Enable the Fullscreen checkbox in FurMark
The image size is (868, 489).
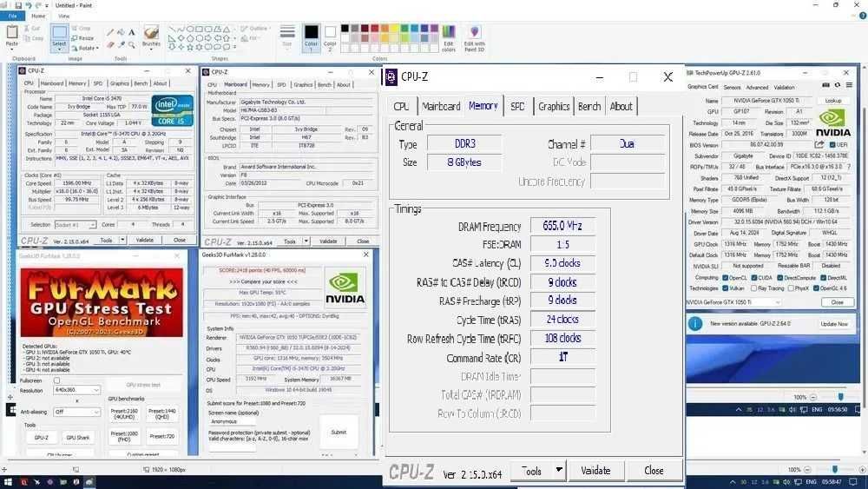pyautogui.click(x=56, y=381)
